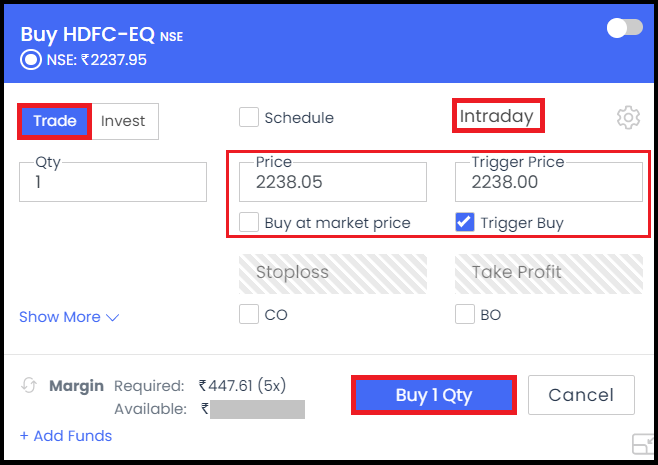Click the Trigger Price input field
Screen dimensions: 658x465
coord(548,182)
